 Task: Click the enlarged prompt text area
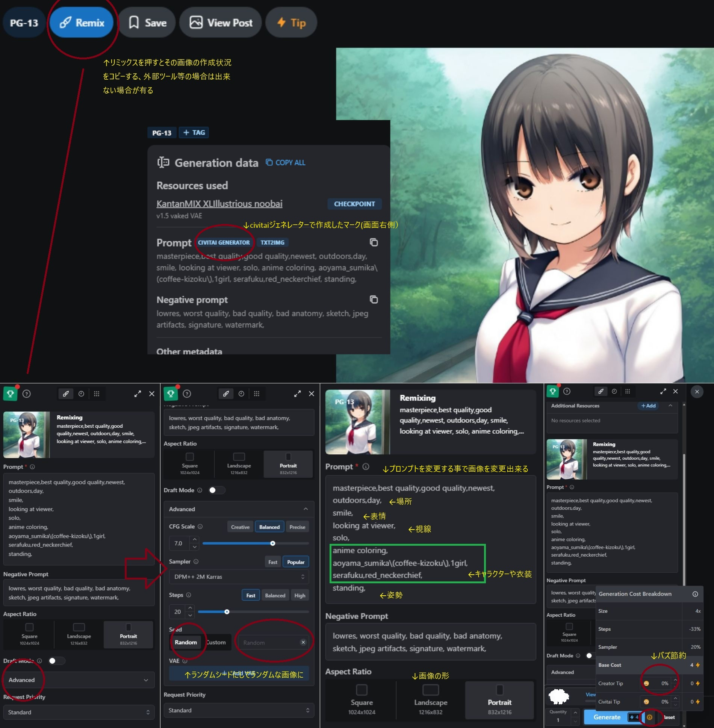coord(431,539)
